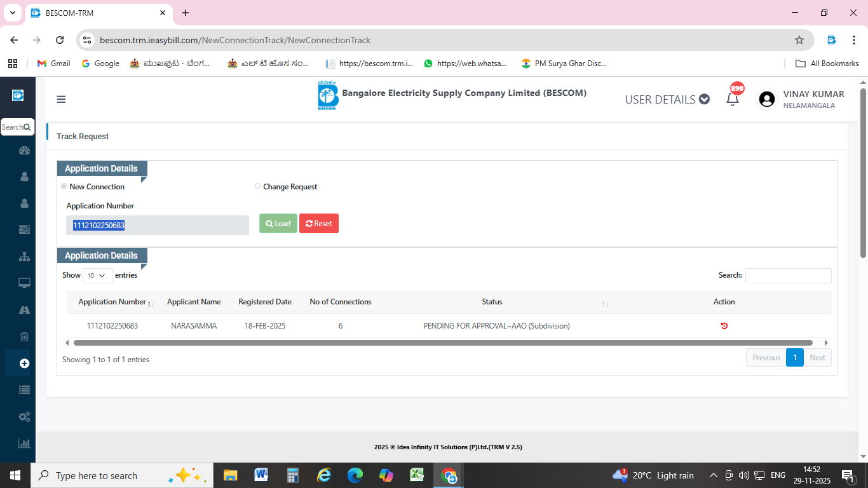The height and width of the screenshot is (488, 868).
Task: Open the trash bin icon in sidebar
Action: (24, 337)
